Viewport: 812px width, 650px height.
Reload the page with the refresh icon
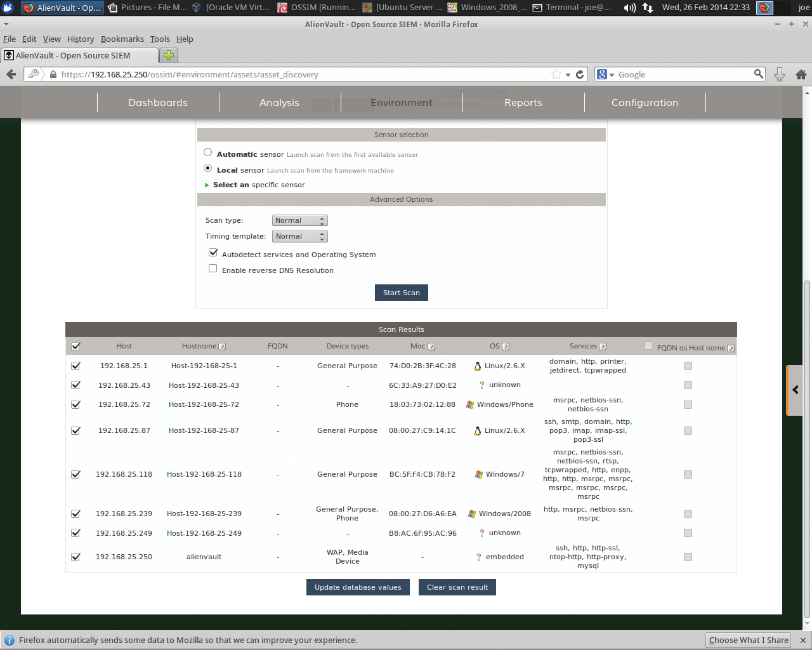pos(580,74)
